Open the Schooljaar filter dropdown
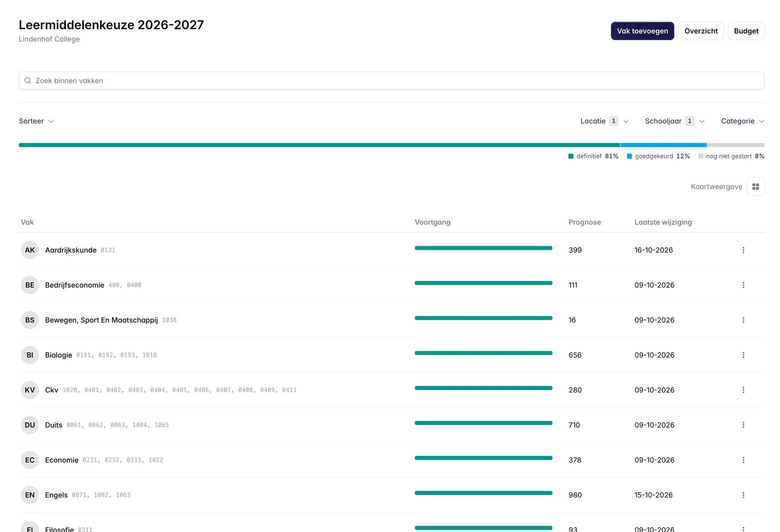Viewport: 780px width, 532px height. pyautogui.click(x=675, y=121)
